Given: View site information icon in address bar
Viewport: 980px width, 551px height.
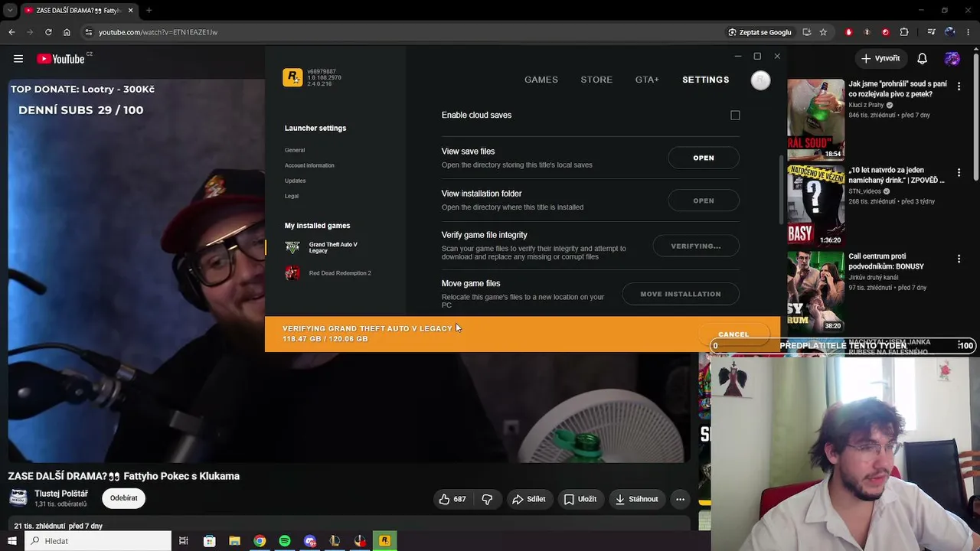Looking at the screenshot, I should (89, 32).
